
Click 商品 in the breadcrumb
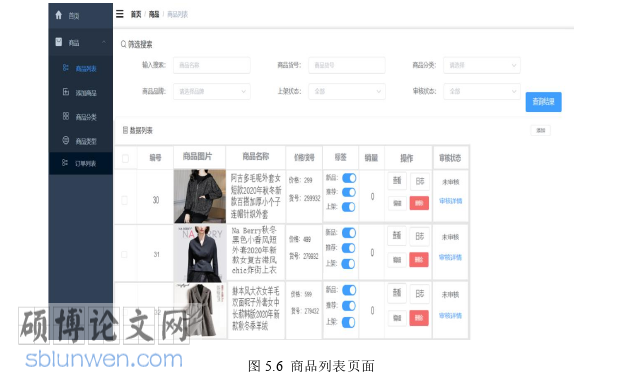[x=154, y=14]
